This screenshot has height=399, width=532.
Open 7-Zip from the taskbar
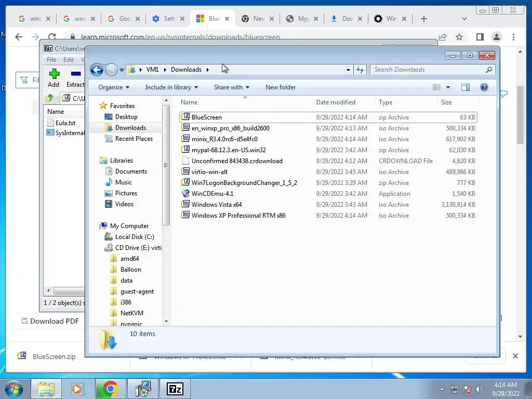point(175,389)
